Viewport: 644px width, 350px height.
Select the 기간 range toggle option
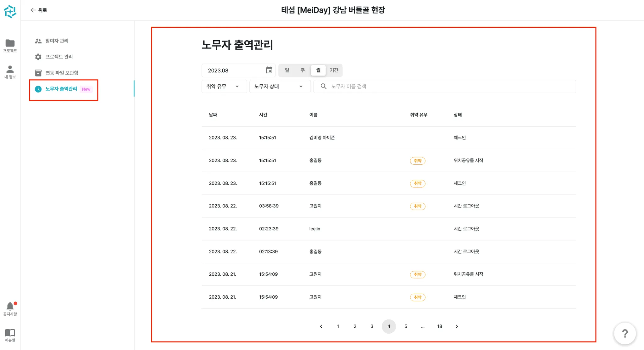334,70
